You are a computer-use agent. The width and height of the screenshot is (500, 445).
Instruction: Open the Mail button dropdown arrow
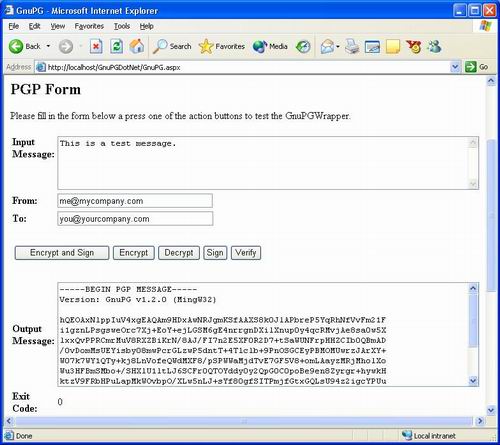click(x=338, y=46)
